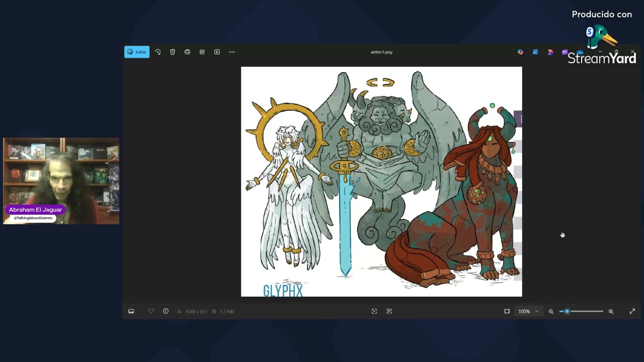Click the aether1.png file title
Screen dimensions: 644x362
coord(381,52)
